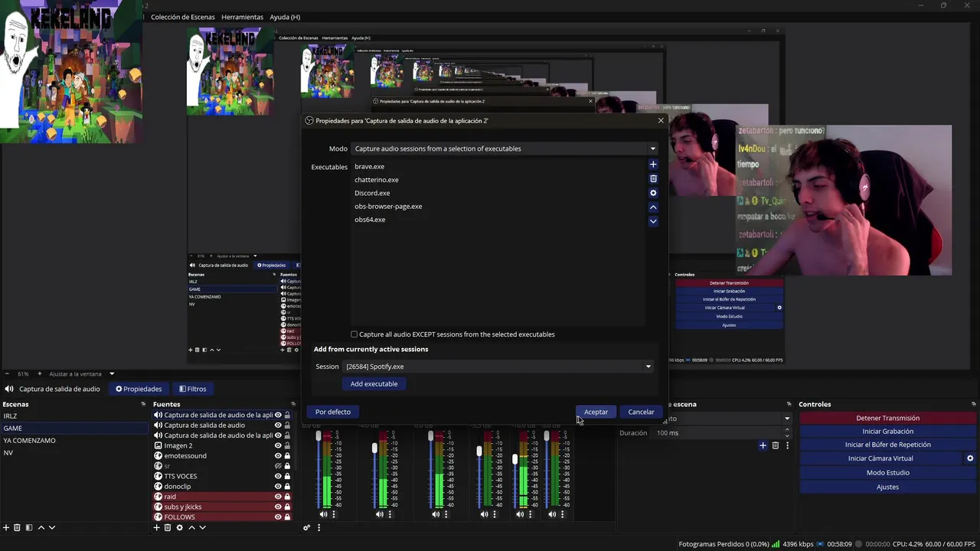This screenshot has width=980, height=551.
Task: Show the hidden sr source
Action: click(x=278, y=466)
